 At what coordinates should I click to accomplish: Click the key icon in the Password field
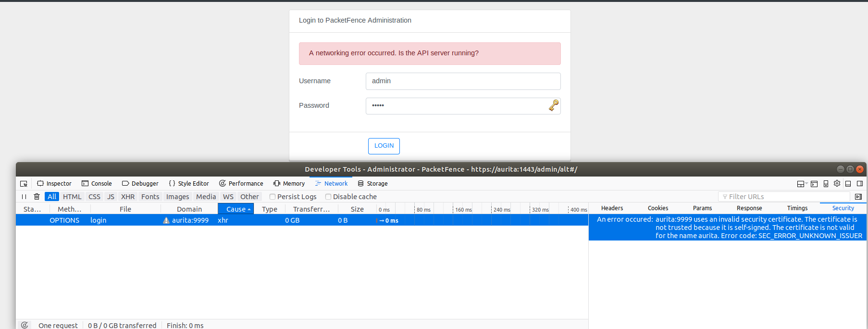(554, 105)
